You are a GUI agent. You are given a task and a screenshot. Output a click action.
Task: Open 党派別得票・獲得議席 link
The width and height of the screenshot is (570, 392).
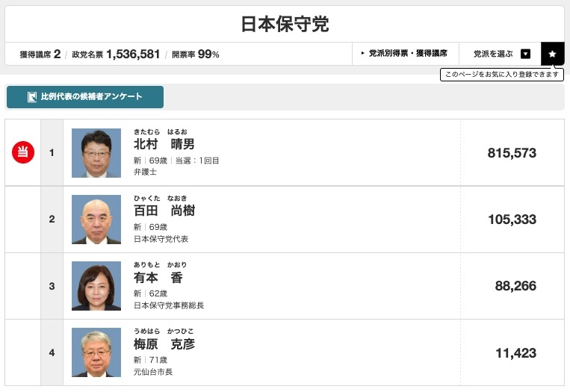click(406, 54)
